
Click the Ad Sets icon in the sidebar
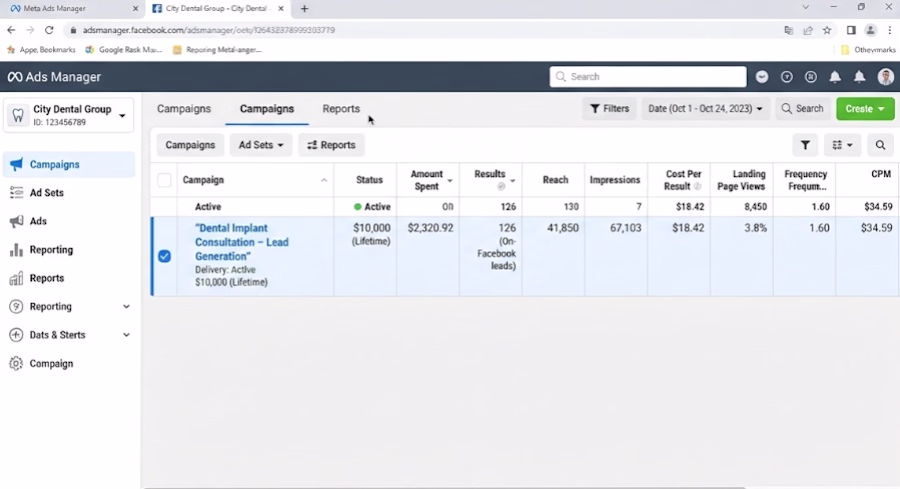[16, 192]
